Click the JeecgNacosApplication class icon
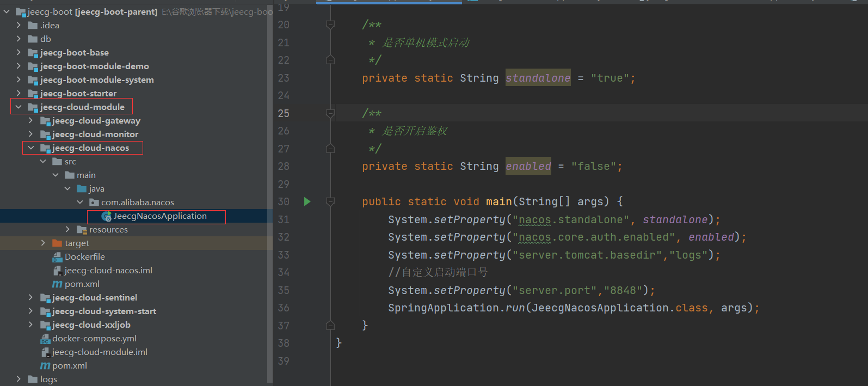Image resolution: width=868 pixels, height=386 pixels. (x=107, y=216)
